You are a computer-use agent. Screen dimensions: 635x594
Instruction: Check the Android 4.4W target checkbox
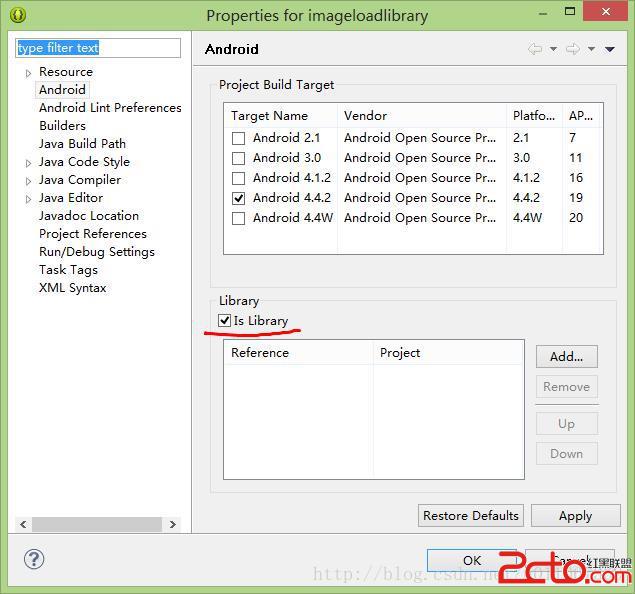pos(239,218)
